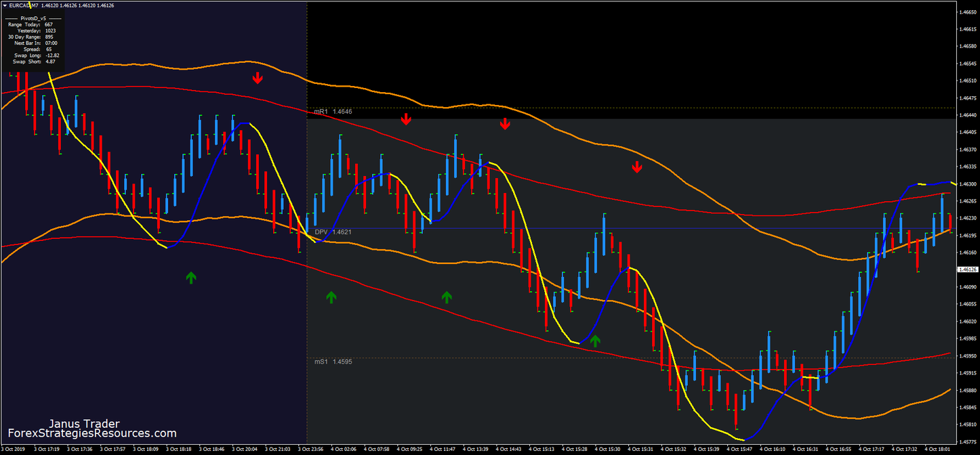The width and height of the screenshot is (980, 455).
Task: Click the rightmost red down arrow near 4 Oct 15:31
Action: coord(636,167)
